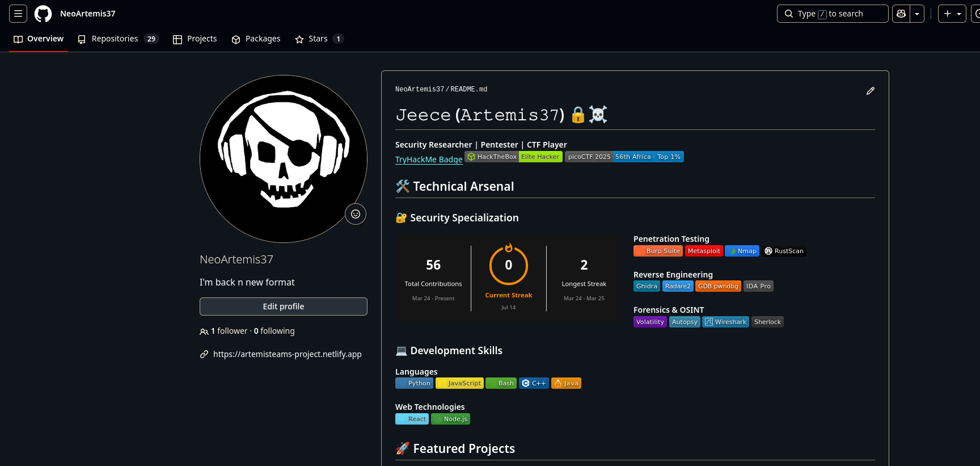This screenshot has height=466, width=980.
Task: Click the Security Specialization heading
Action: [457, 218]
